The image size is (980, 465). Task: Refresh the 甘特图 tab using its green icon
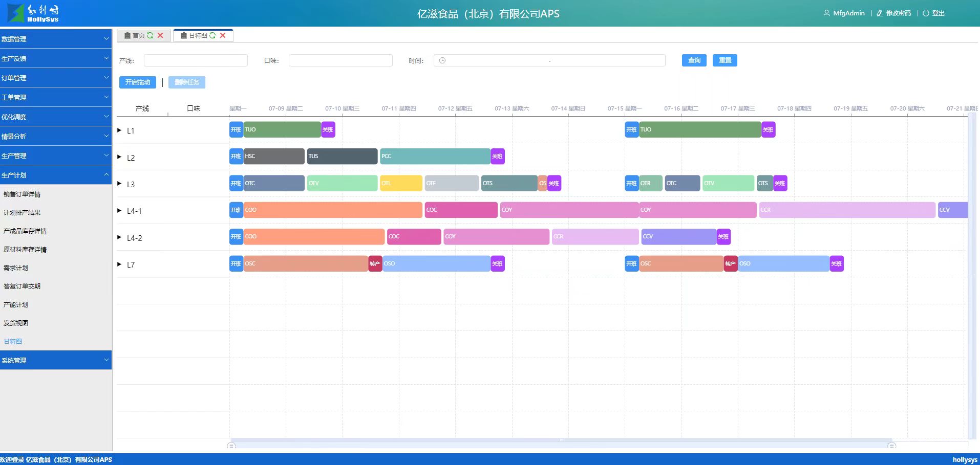[212, 35]
